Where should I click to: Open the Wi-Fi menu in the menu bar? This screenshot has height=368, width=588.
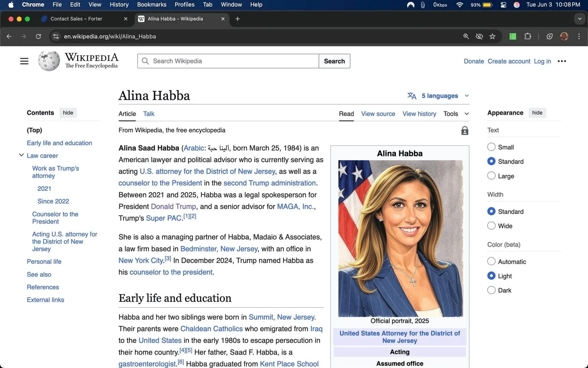click(x=459, y=5)
